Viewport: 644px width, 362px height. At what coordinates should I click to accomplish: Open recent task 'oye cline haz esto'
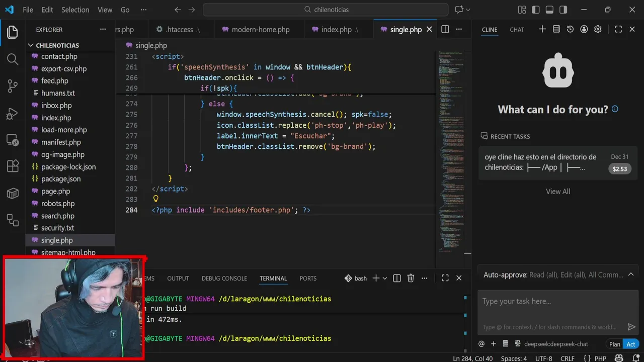(x=558, y=162)
